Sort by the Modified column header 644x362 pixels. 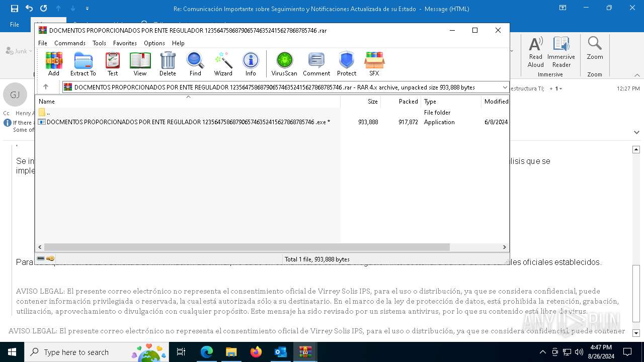click(x=495, y=101)
